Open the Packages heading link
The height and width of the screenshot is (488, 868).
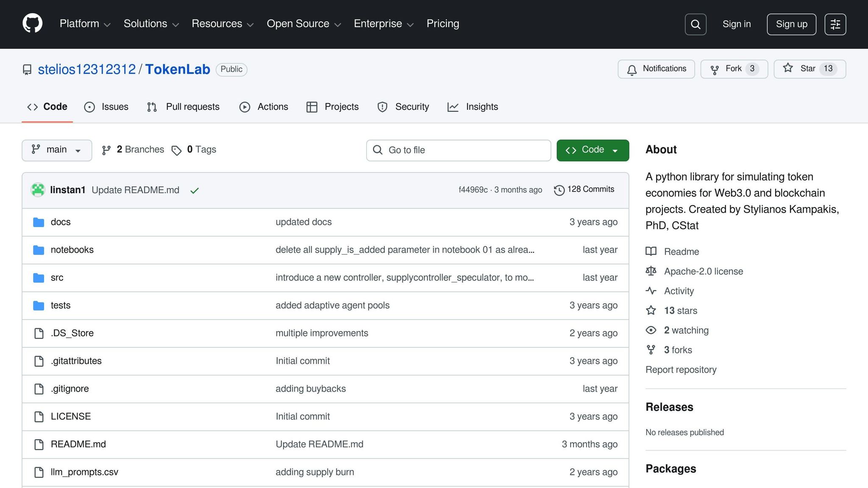(x=670, y=469)
